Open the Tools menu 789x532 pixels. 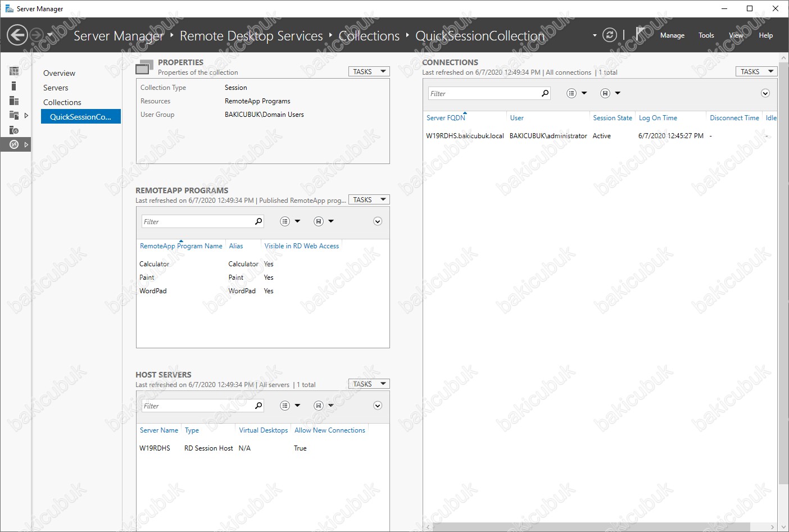706,35
